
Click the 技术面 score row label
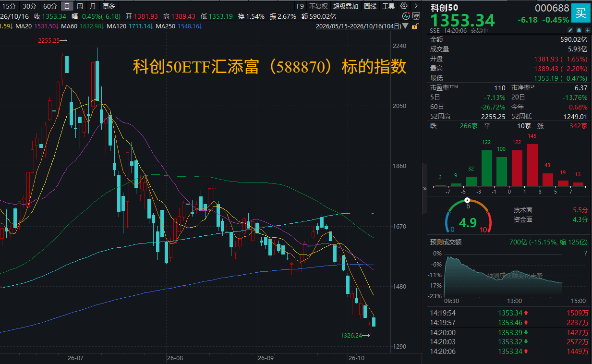pyautogui.click(x=523, y=210)
